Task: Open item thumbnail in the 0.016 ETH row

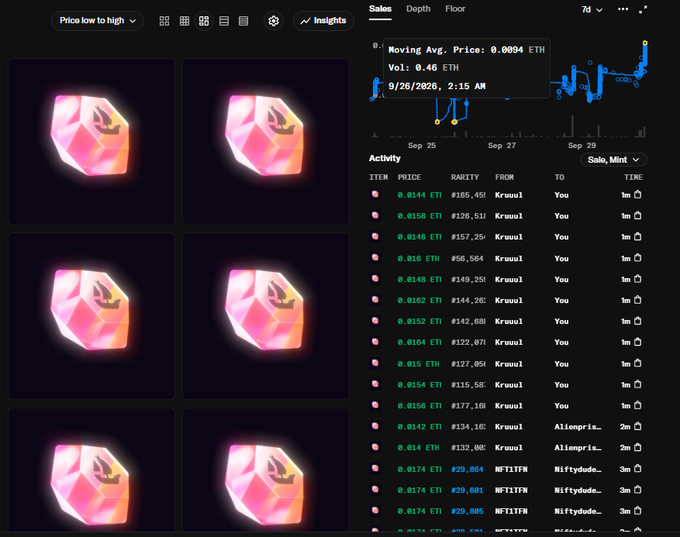Action: 375,258
